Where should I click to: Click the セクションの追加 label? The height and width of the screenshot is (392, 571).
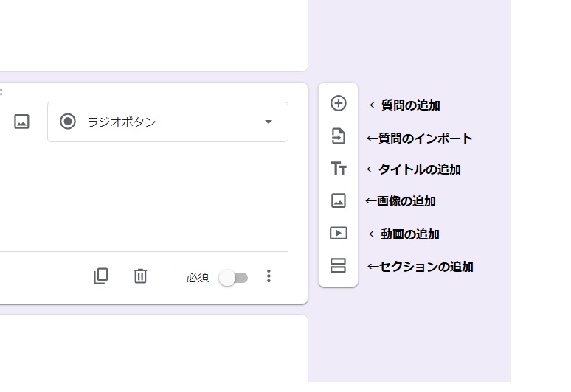426,267
